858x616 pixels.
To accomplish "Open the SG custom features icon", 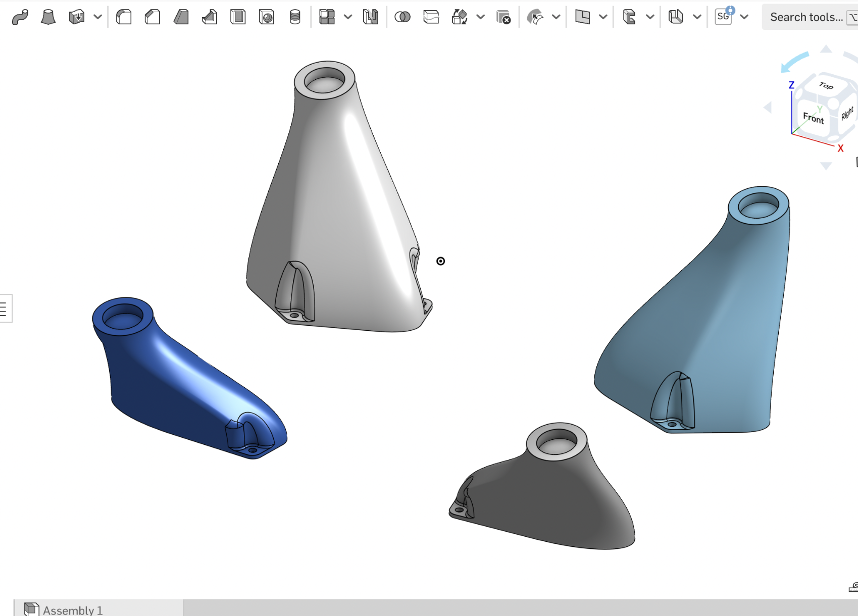I will (x=724, y=16).
